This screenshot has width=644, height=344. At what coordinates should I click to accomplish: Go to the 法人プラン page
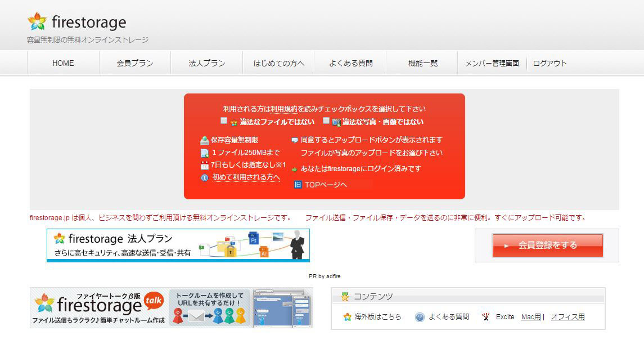(x=206, y=63)
